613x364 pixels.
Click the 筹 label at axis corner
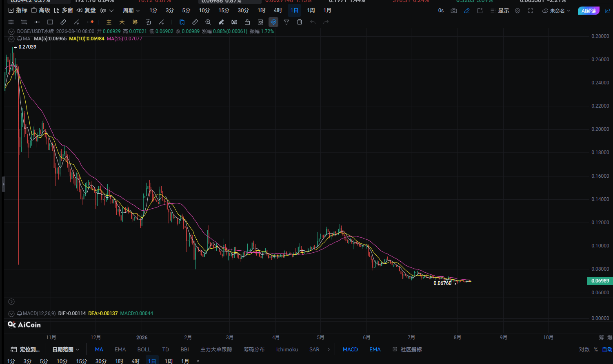pos(601,338)
